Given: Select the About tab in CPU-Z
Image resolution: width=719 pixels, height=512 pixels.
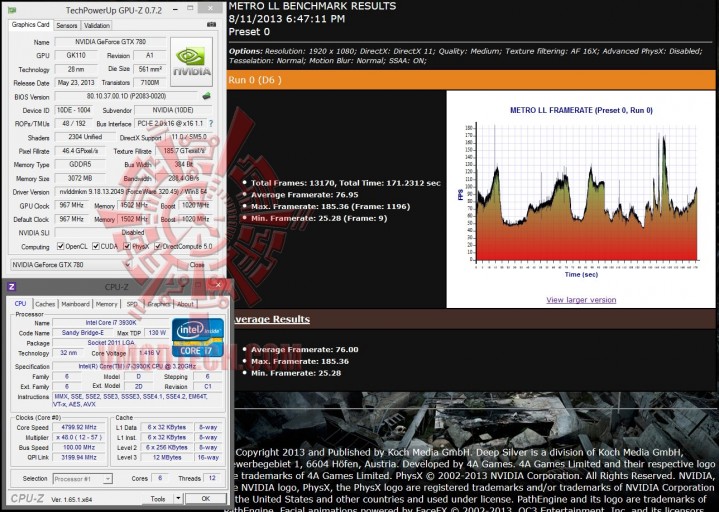Looking at the screenshot, I should [x=185, y=304].
